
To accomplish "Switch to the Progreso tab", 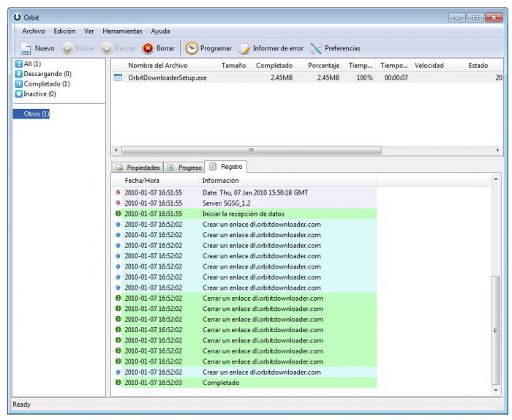I will [x=183, y=168].
